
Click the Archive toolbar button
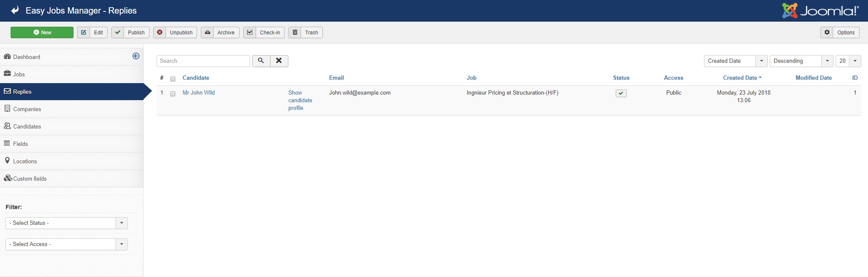pyautogui.click(x=220, y=33)
